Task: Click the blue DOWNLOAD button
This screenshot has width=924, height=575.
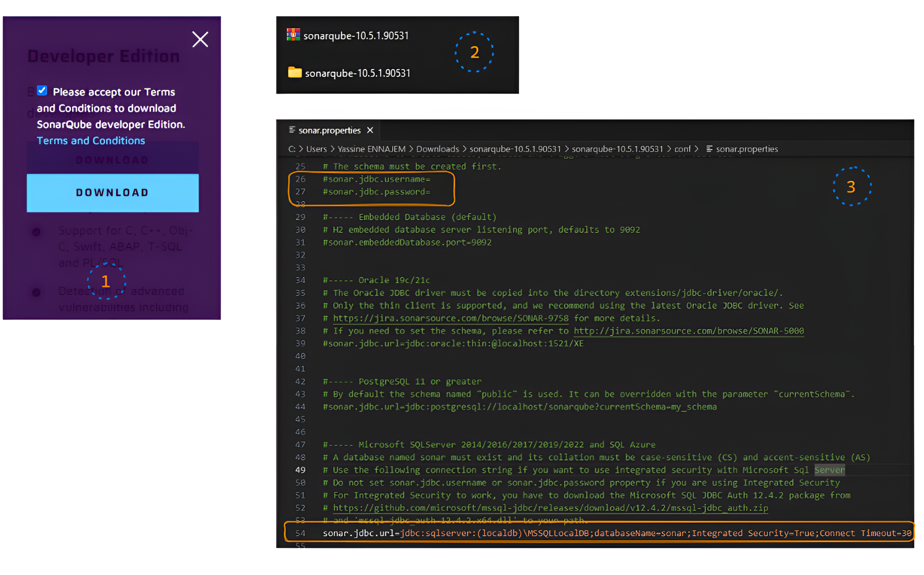Action: tap(113, 194)
